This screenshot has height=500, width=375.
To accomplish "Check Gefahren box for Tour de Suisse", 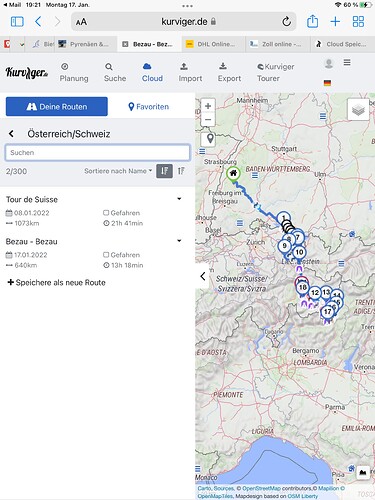I will (106, 213).
